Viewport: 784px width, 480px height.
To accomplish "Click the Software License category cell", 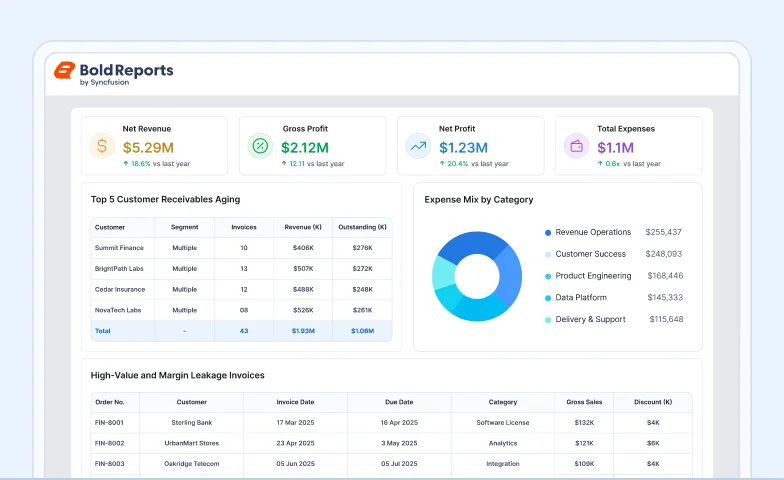I will 503,422.
